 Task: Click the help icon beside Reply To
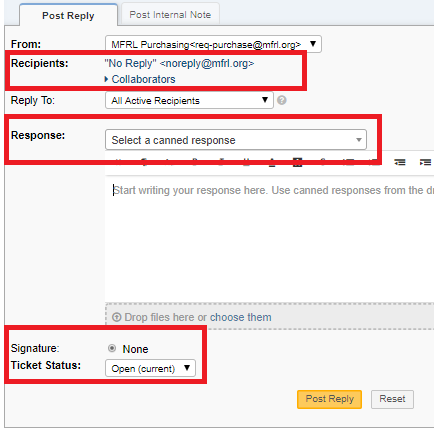click(x=282, y=100)
